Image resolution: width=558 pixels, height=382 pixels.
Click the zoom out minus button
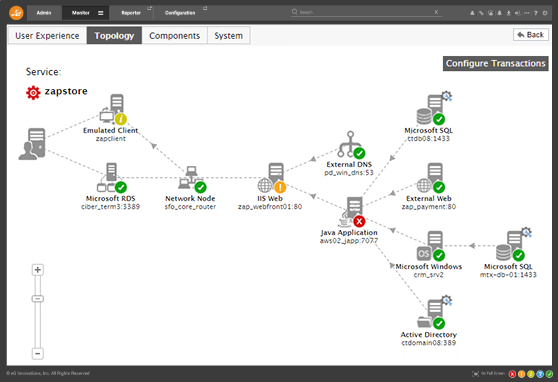[x=38, y=354]
